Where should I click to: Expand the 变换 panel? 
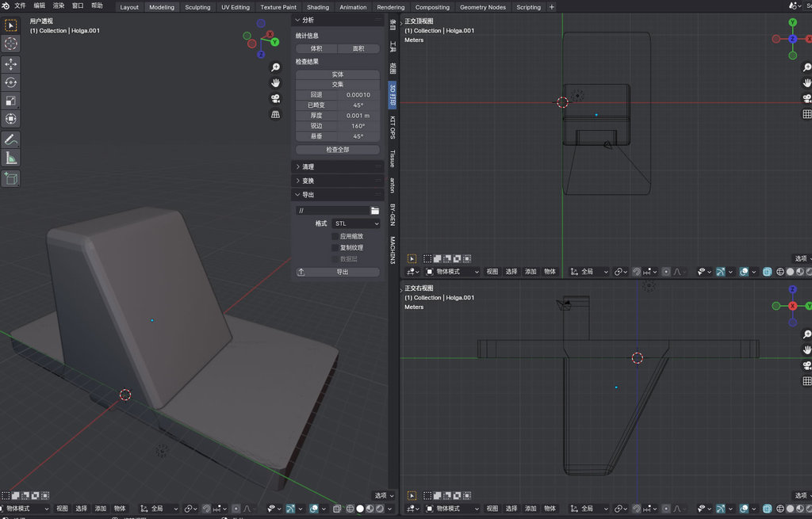click(x=337, y=181)
